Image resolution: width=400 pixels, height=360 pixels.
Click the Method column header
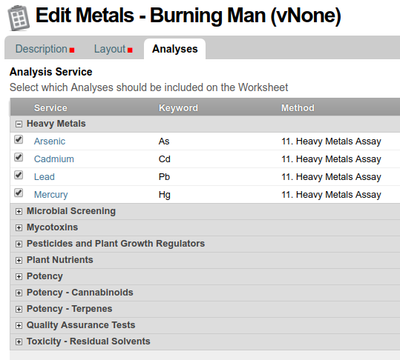tap(298, 108)
